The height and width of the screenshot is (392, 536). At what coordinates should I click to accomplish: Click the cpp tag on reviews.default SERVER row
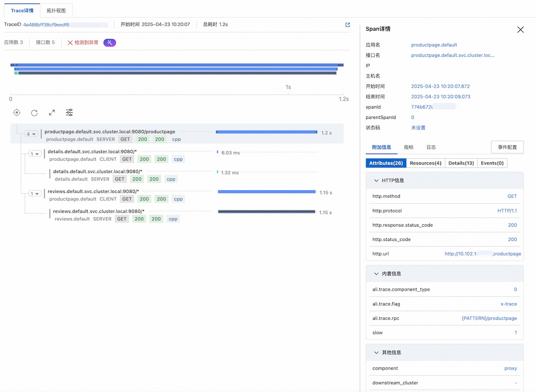point(173,219)
